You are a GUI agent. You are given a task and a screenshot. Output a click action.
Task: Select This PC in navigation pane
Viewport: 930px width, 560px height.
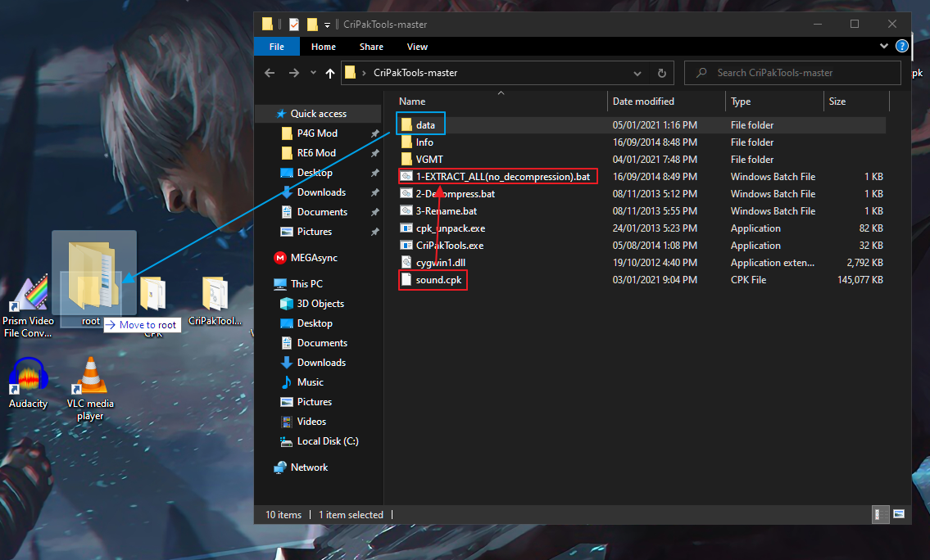(306, 284)
